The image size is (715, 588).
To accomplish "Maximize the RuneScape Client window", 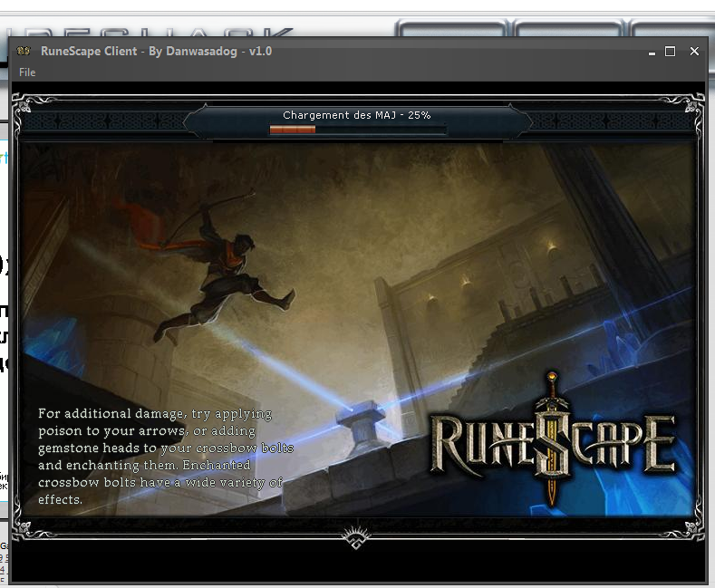I will (670, 51).
